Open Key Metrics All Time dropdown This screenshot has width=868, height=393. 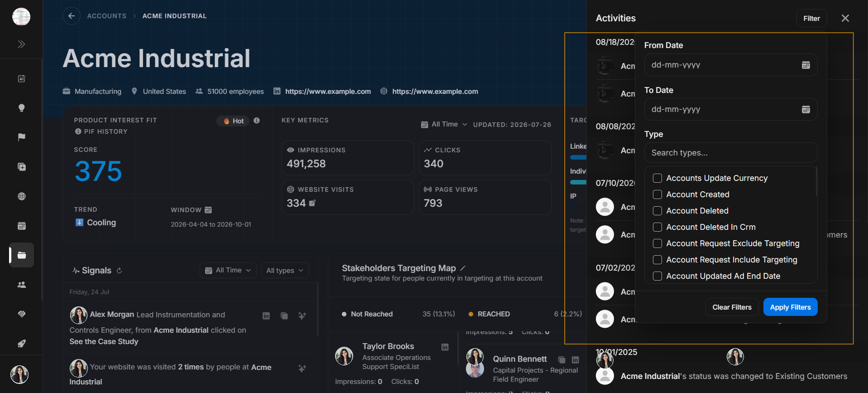point(444,124)
